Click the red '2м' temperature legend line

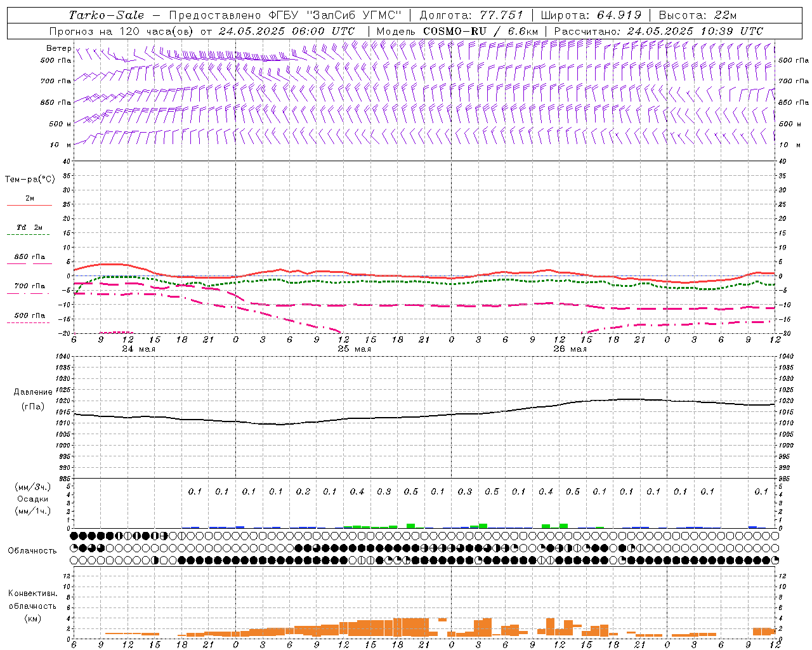(x=29, y=205)
